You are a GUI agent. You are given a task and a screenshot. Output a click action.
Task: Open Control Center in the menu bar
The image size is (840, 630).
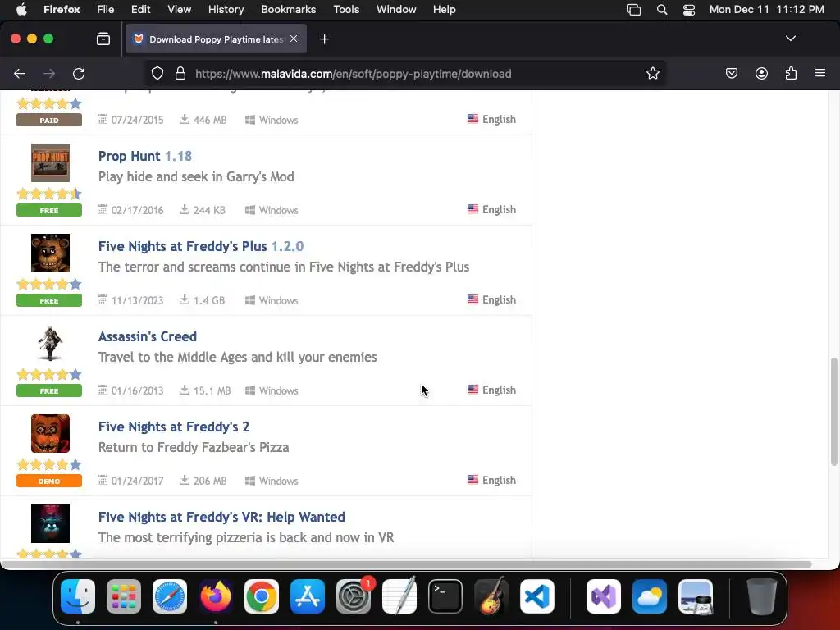[689, 10]
